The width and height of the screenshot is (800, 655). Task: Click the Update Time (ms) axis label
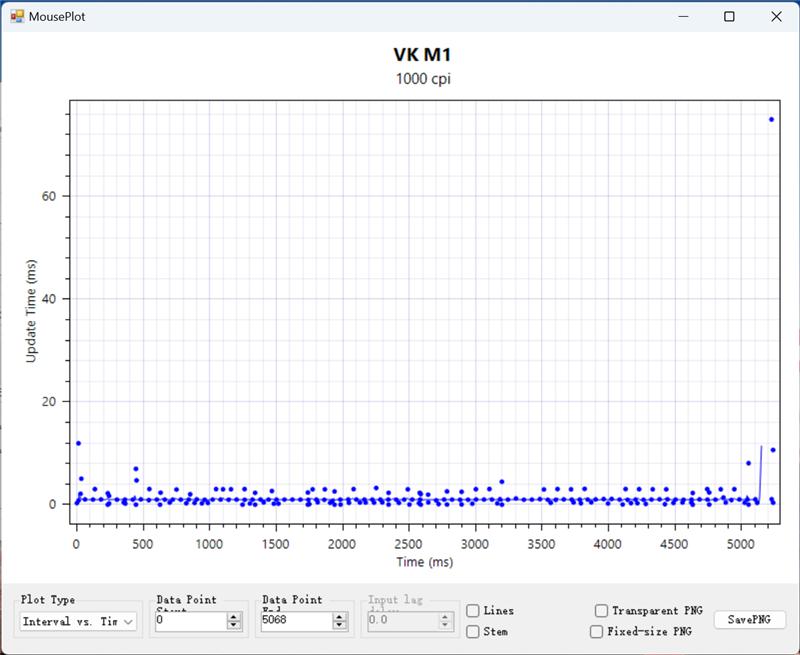pos(31,312)
